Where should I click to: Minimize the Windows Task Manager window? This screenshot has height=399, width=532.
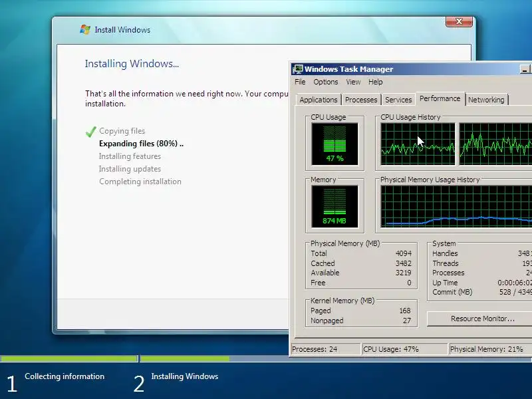[525, 69]
